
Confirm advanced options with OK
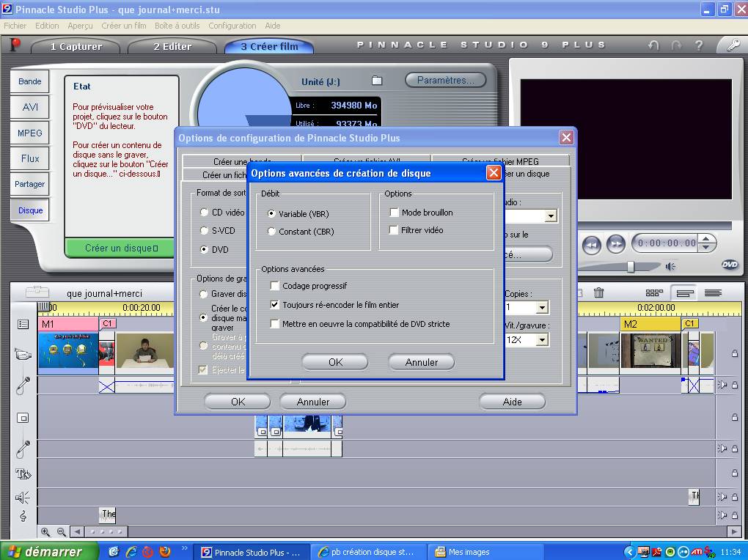coord(335,362)
